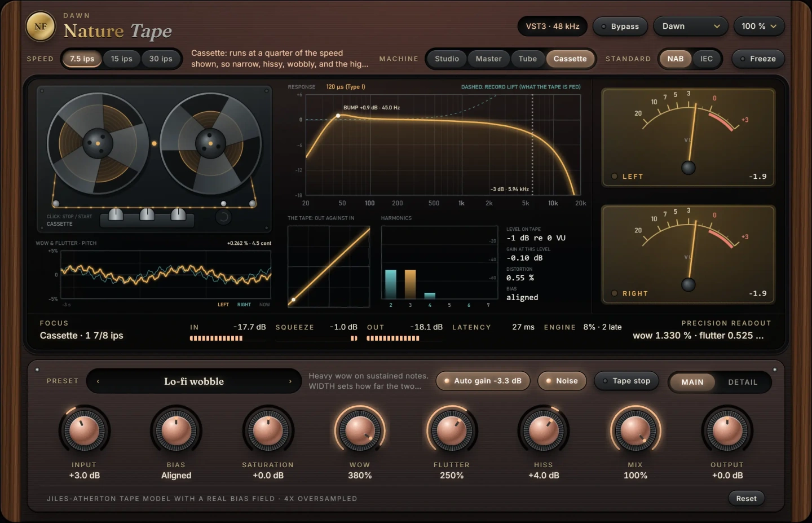This screenshot has height=523, width=812.
Task: Open the Lo-fi wobble preset list
Action: click(x=194, y=381)
